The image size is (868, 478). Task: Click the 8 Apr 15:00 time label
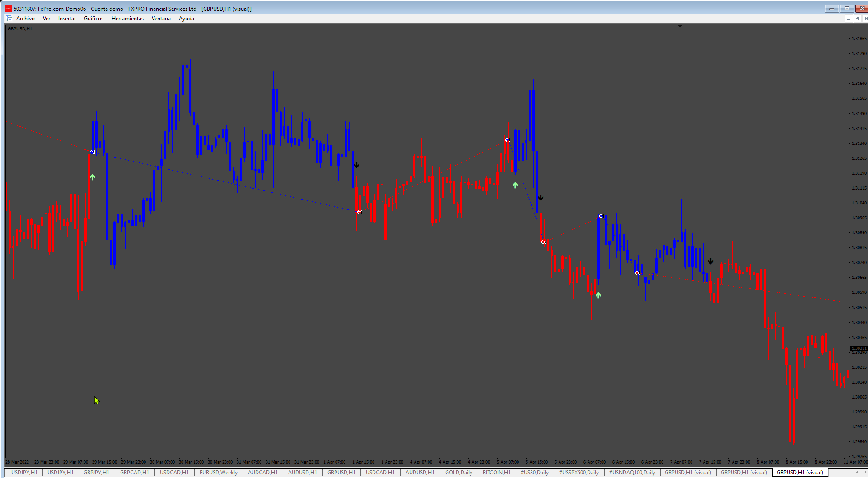[797, 462]
